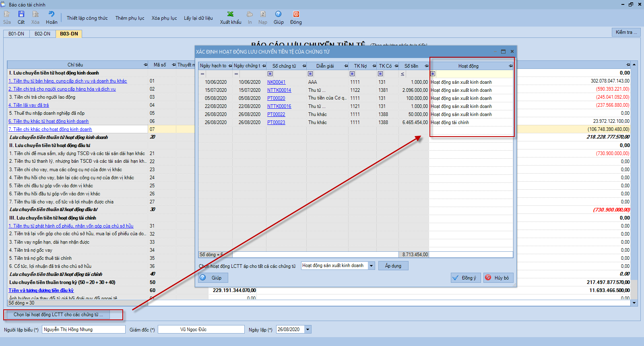The height and width of the screenshot is (346, 644).
Task: Open the Ngày lập date picker dropdown
Action: pos(308,329)
